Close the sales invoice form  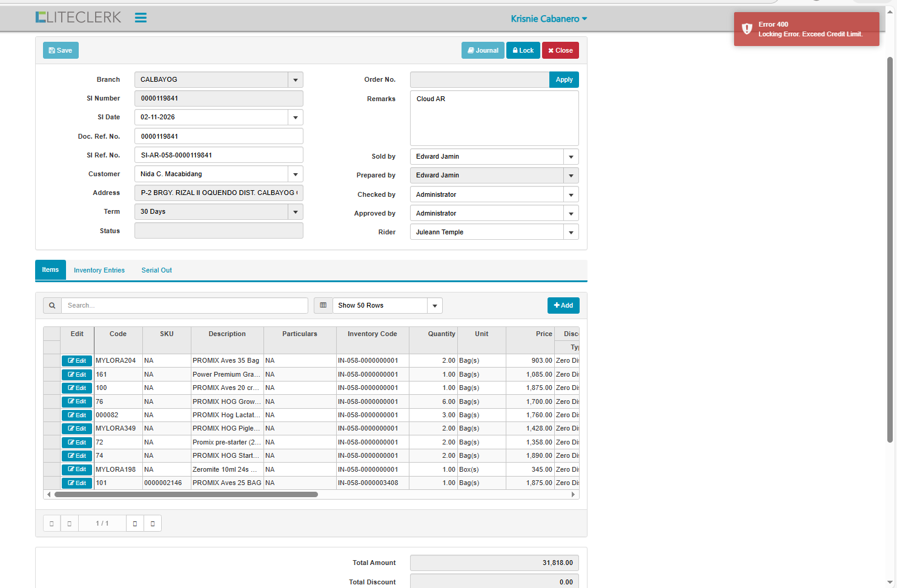point(560,51)
